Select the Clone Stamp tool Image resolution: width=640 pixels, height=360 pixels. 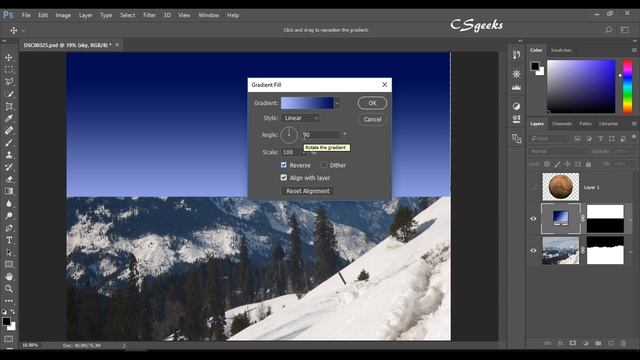point(9,155)
